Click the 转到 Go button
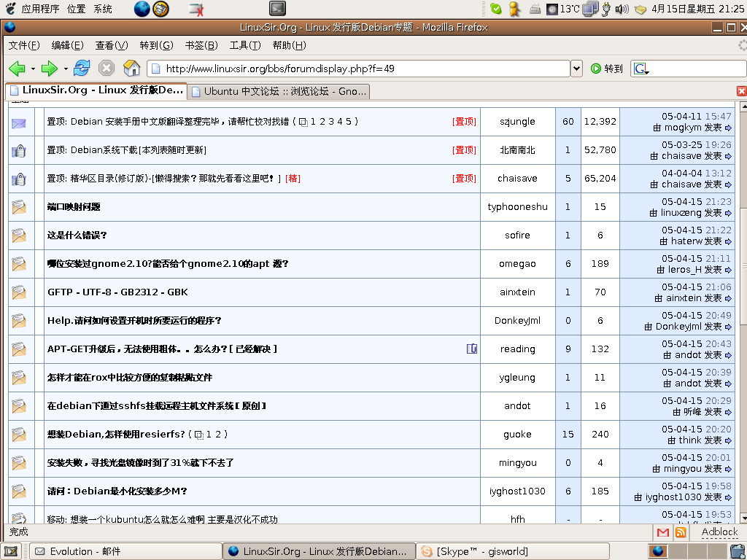The height and width of the screenshot is (560, 747). 606,69
